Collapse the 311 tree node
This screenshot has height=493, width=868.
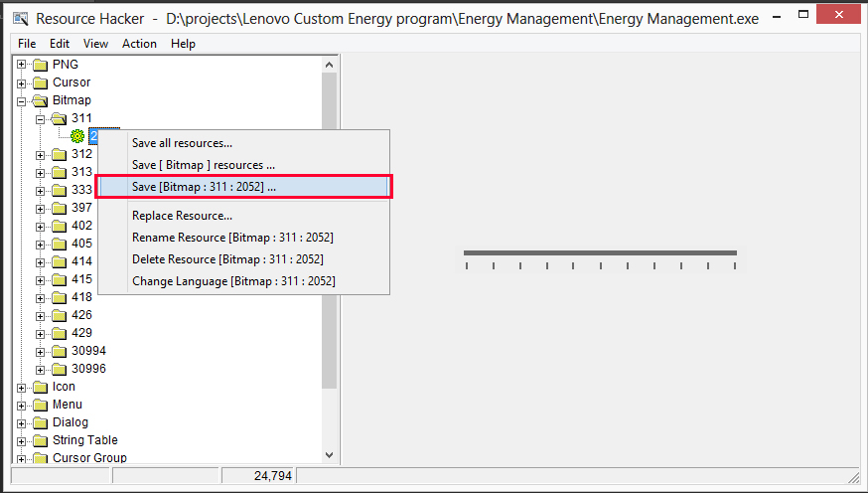pyautogui.click(x=41, y=119)
